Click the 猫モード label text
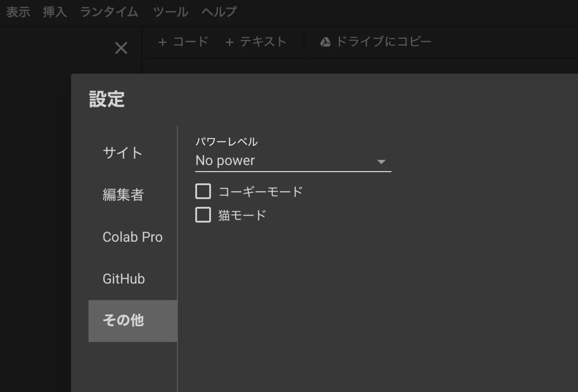The image size is (578, 392). tap(242, 215)
